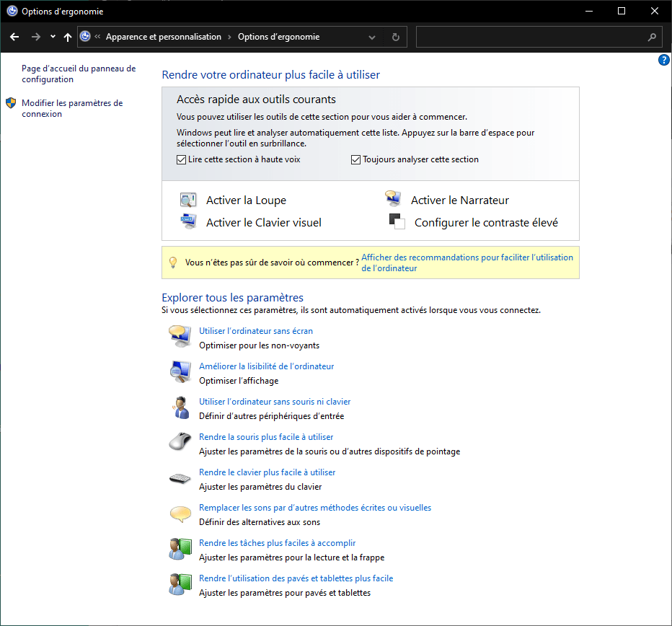This screenshot has width=672, height=626.
Task: Open the recent locations dropdown arrow
Action: pyautogui.click(x=53, y=37)
